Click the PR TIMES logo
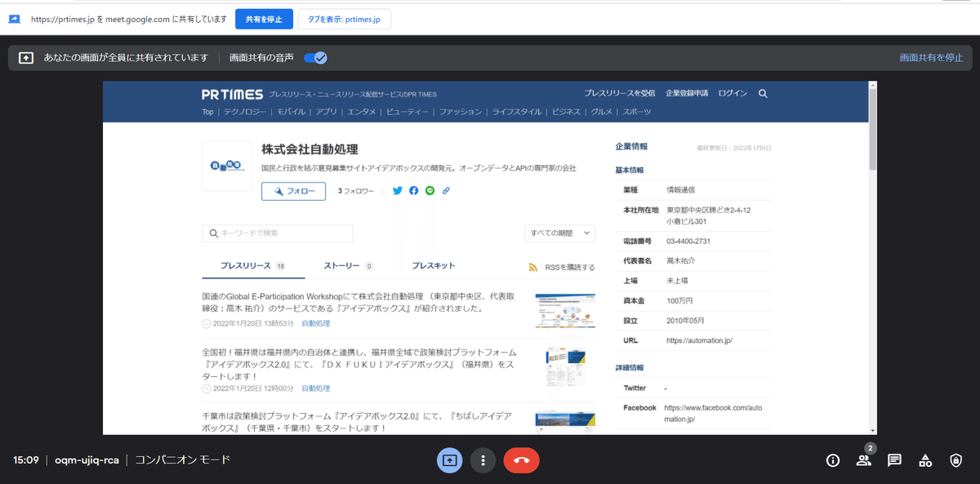 pos(233,94)
